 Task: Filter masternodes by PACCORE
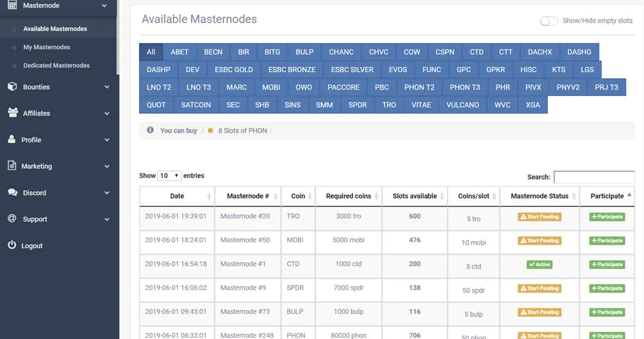(x=343, y=87)
